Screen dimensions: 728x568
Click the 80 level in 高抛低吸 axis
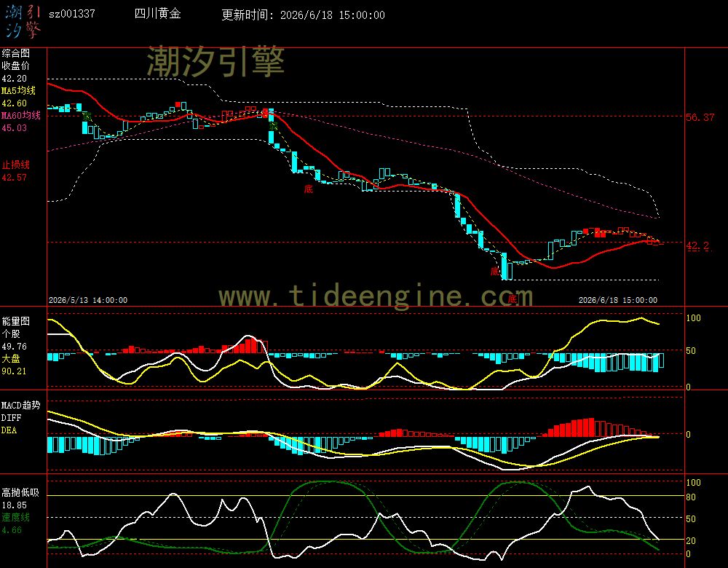pos(691,497)
